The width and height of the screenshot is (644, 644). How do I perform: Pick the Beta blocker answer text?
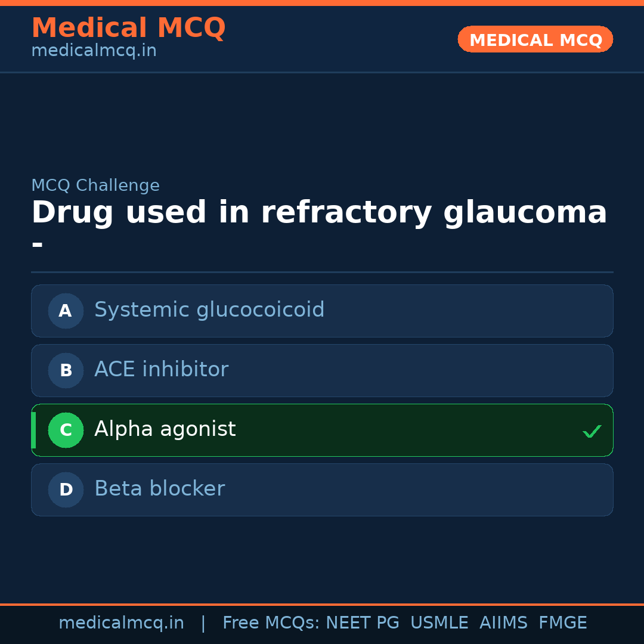point(159,489)
